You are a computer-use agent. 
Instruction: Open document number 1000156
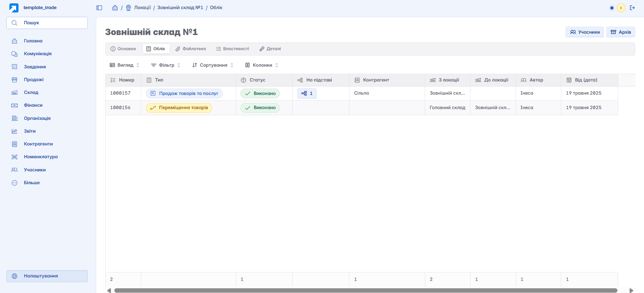click(120, 108)
